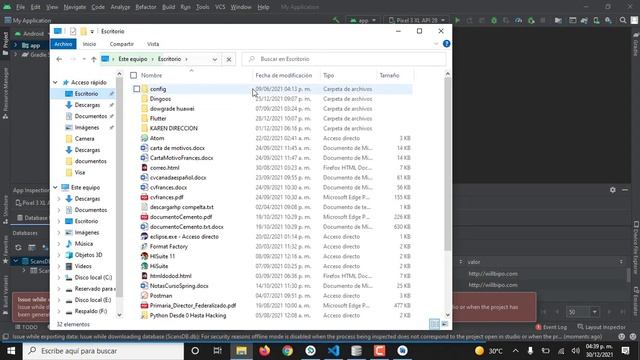The image size is (640, 360).
Task: Open Google Chrome from the taskbar
Action: (x=287, y=351)
